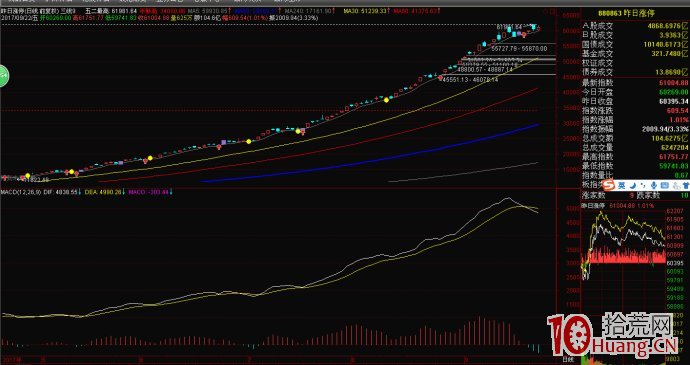This screenshot has width=690, height=365.
Task: Select the A股成交 row
Action: [635, 26]
